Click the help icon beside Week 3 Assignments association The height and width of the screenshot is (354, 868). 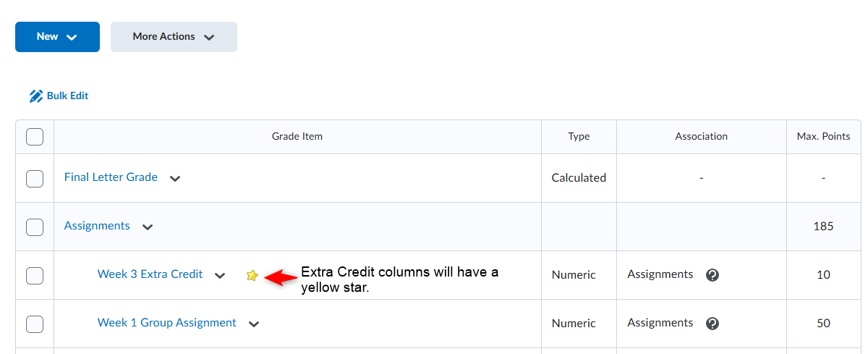(712, 275)
